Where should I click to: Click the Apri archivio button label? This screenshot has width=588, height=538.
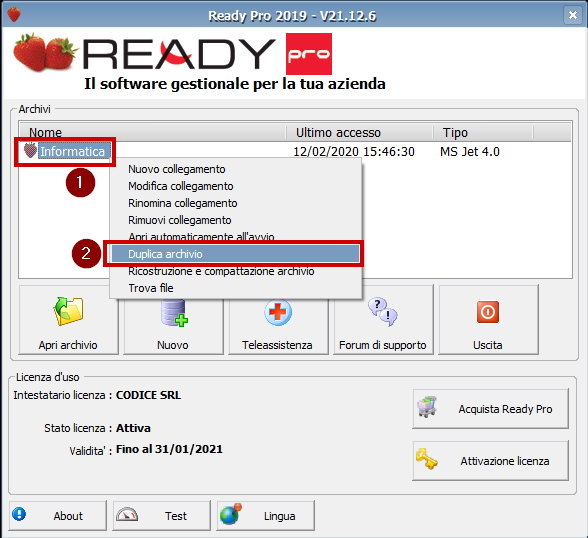tap(68, 345)
